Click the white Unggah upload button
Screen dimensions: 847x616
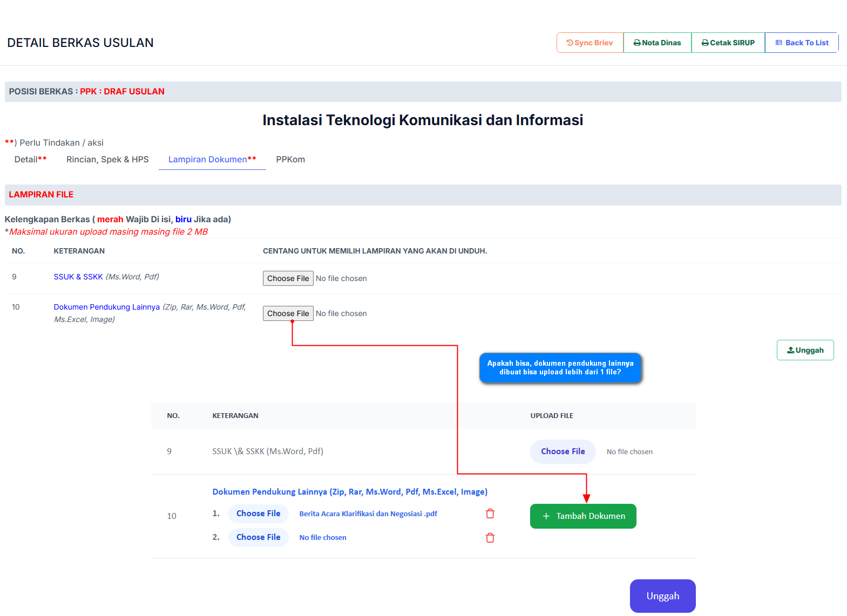pyautogui.click(x=805, y=350)
